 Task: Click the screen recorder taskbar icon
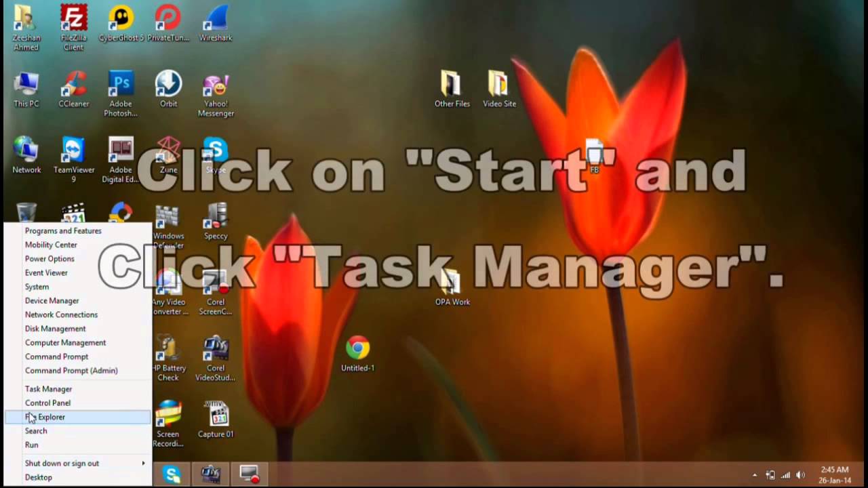pos(249,474)
